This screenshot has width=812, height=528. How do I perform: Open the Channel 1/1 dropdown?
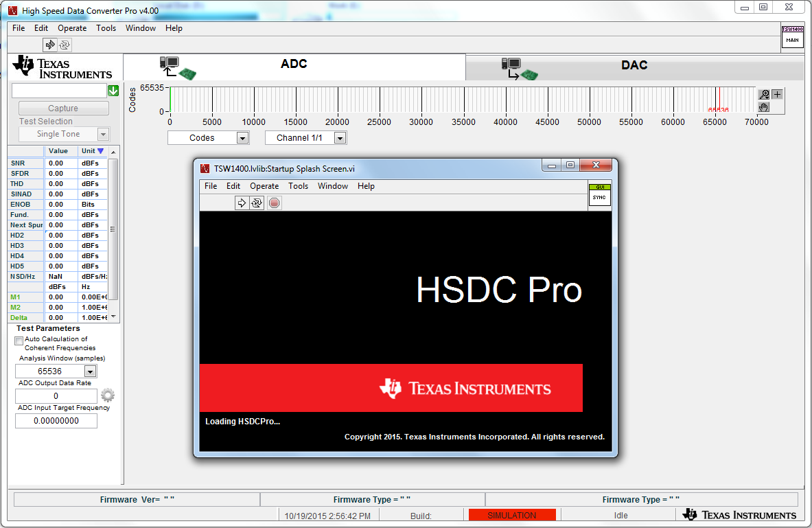[340, 138]
